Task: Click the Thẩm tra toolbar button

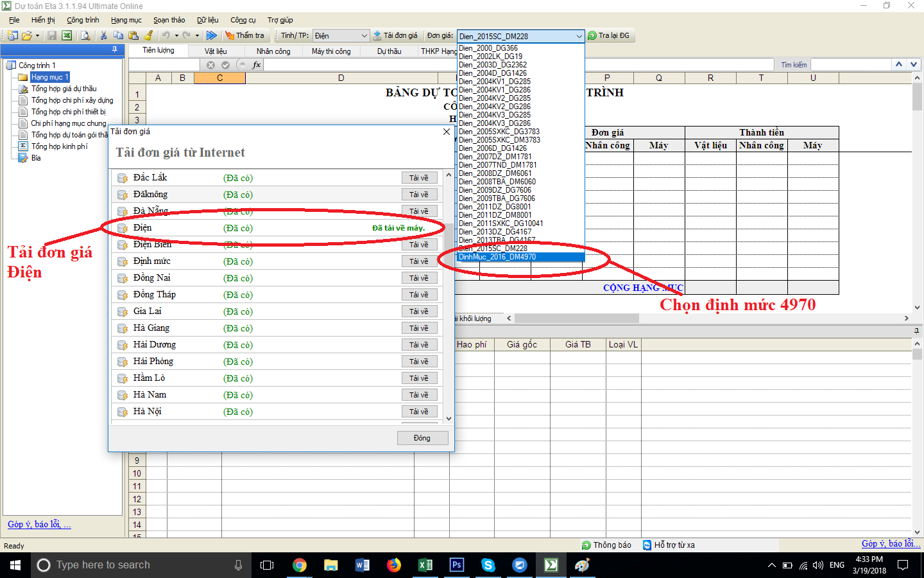Action: [244, 36]
